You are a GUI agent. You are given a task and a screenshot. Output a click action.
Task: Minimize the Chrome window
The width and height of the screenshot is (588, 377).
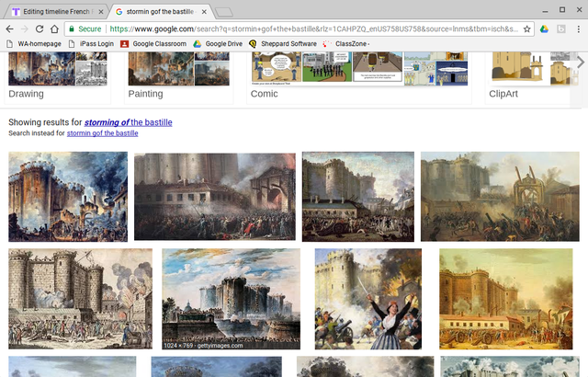[x=545, y=11]
